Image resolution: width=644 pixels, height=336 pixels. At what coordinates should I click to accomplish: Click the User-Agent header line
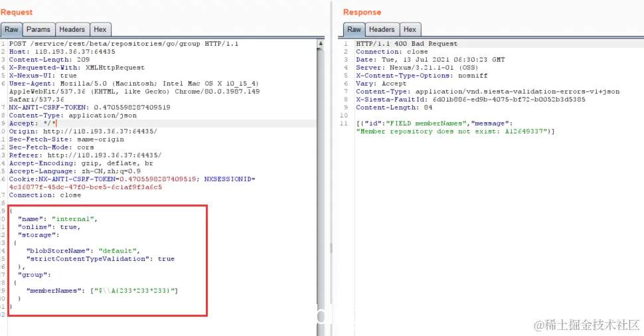tap(134, 84)
